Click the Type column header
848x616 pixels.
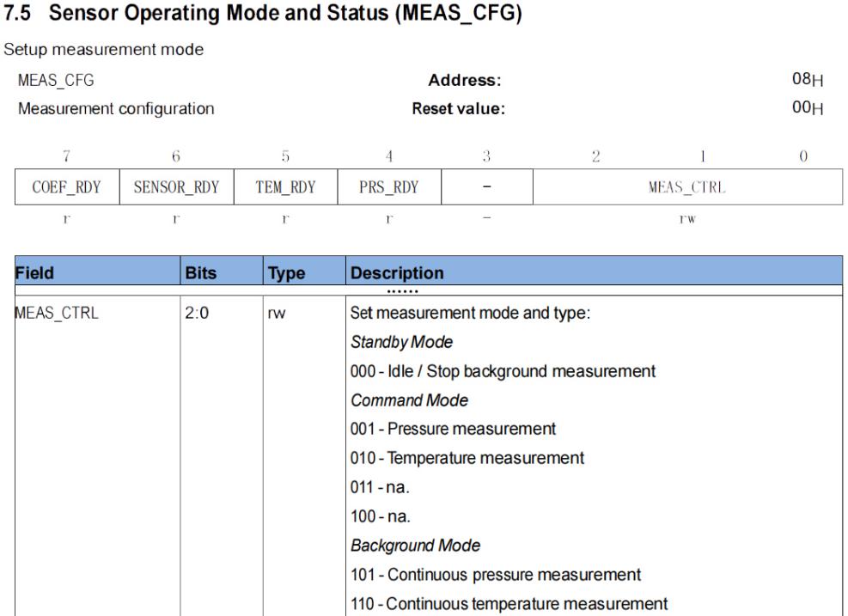[285, 274]
